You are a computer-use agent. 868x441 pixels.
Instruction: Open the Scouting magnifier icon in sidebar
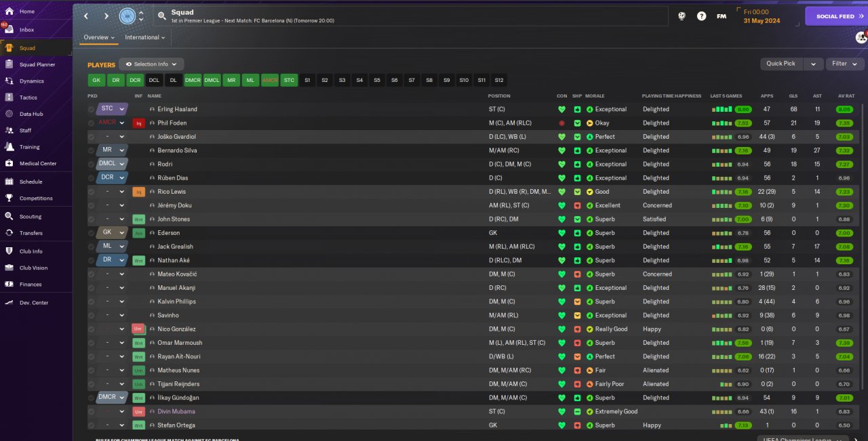point(9,217)
